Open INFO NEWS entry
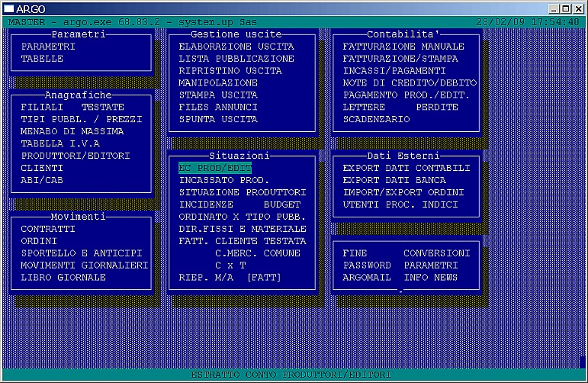Image resolution: width=588 pixels, height=383 pixels. coord(430,278)
